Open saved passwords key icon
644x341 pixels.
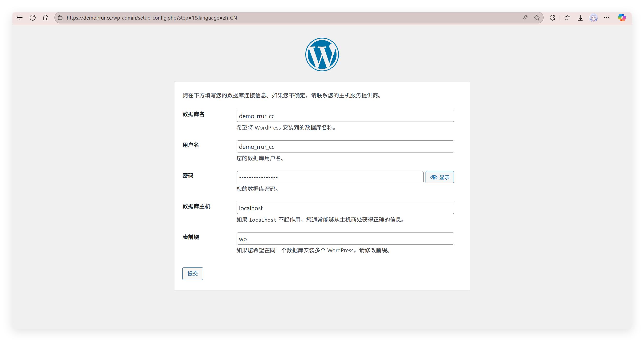coord(525,18)
